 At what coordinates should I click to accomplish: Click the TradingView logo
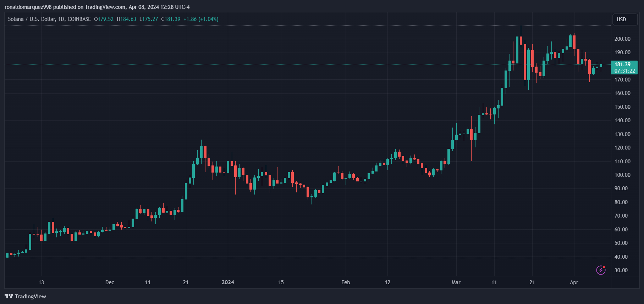tap(25, 296)
